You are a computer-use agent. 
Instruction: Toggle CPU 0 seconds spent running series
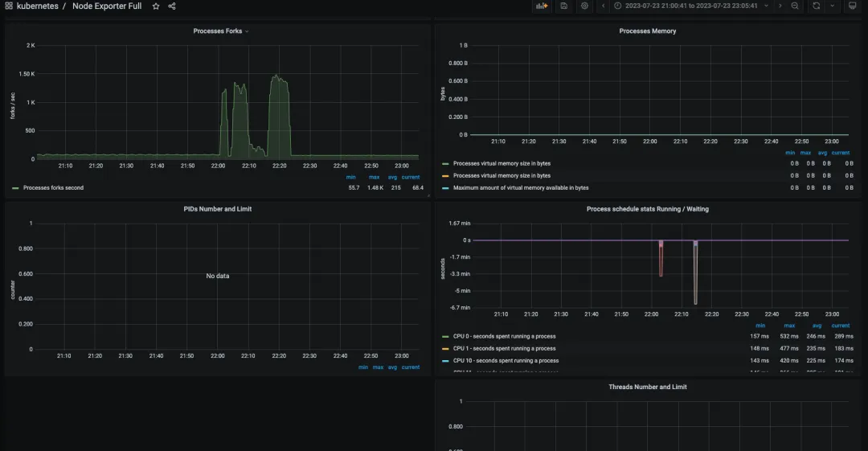coord(504,337)
